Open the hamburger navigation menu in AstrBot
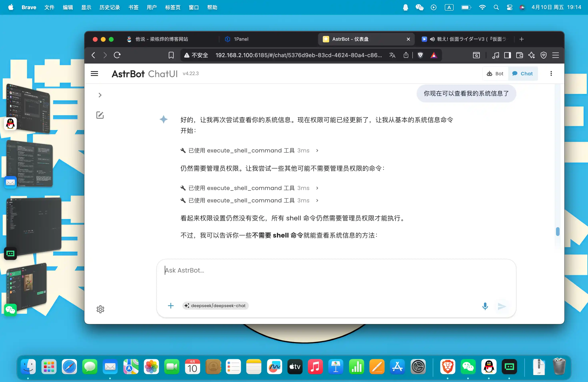This screenshot has height=382, width=588. click(x=94, y=74)
